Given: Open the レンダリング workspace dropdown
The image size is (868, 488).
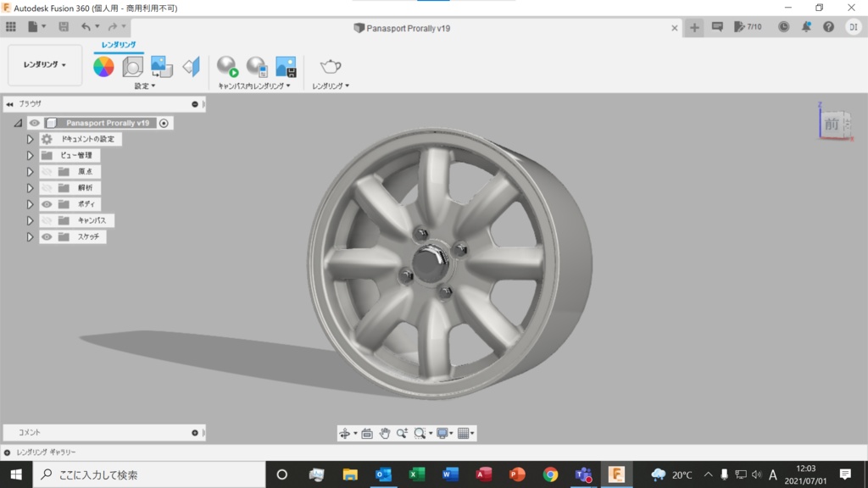Looking at the screenshot, I should click(45, 65).
